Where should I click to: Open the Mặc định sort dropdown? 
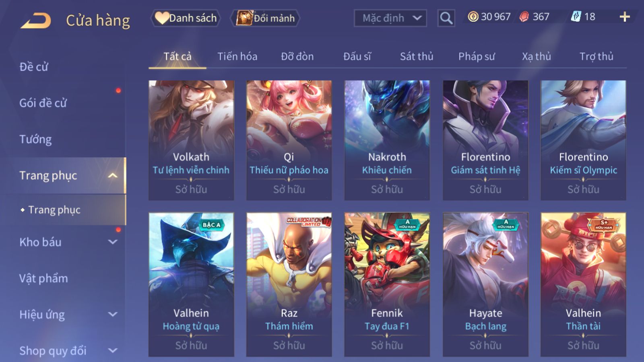coord(390,18)
